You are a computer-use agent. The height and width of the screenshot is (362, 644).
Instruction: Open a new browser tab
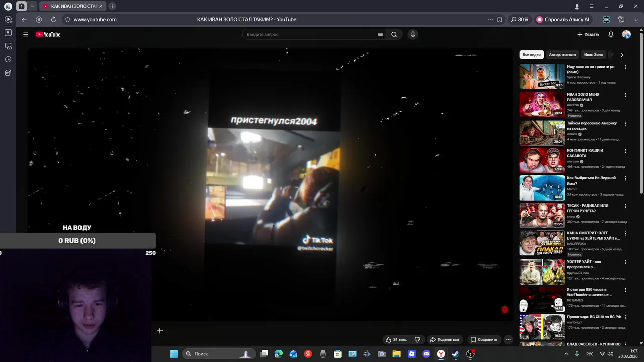pyautogui.click(x=112, y=6)
